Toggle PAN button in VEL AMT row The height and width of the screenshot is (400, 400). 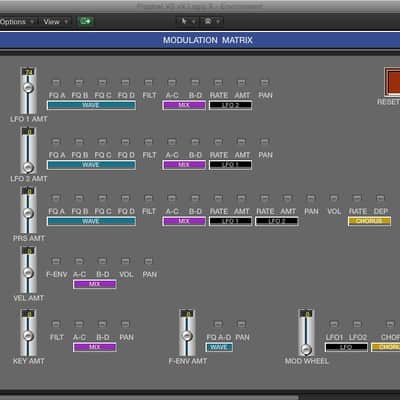point(149,261)
